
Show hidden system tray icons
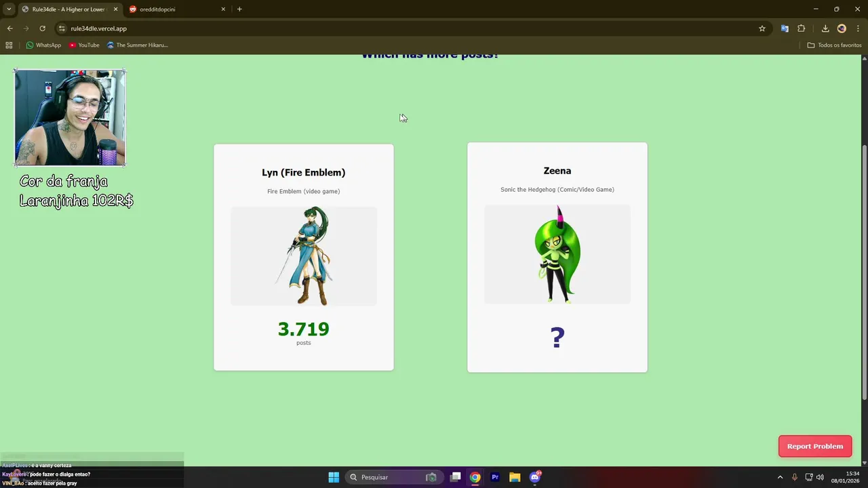pyautogui.click(x=780, y=477)
